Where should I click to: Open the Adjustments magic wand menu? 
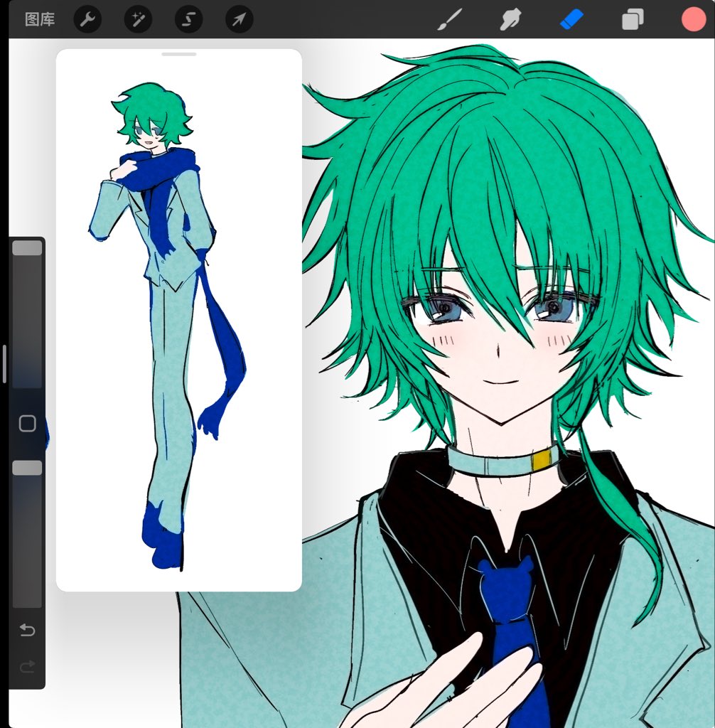click(138, 19)
